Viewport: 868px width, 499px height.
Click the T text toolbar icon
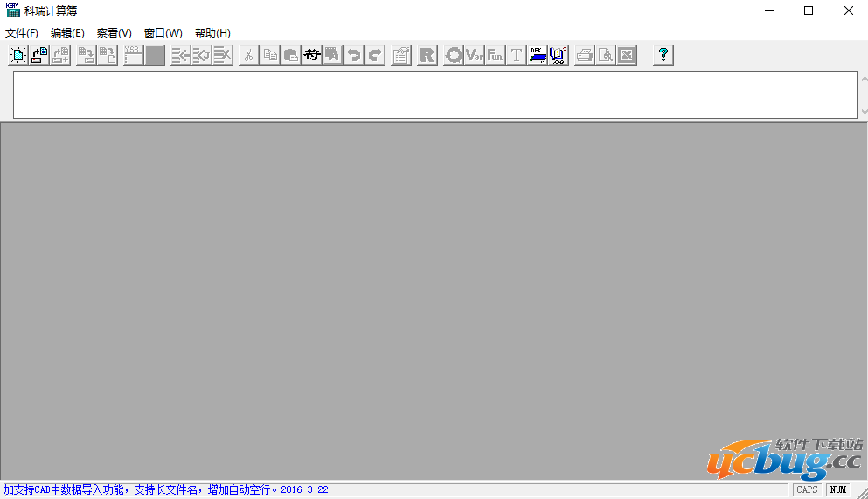517,55
